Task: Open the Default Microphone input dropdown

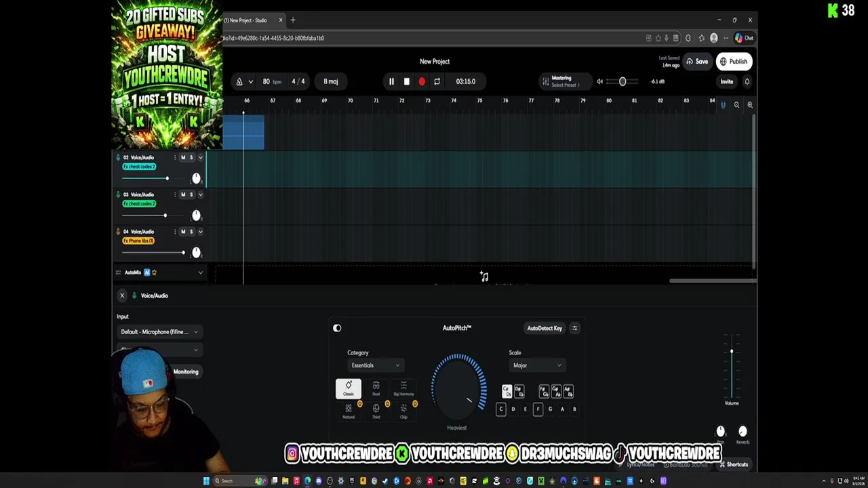Action: (x=159, y=332)
